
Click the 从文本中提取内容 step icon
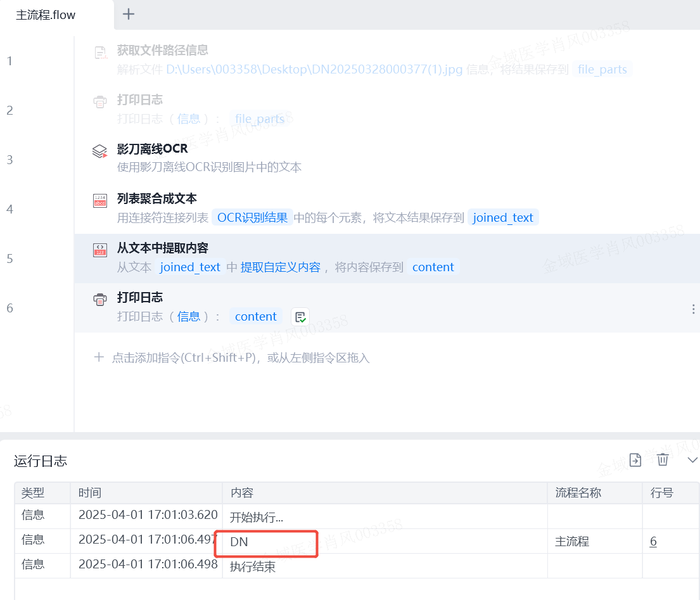pos(100,250)
